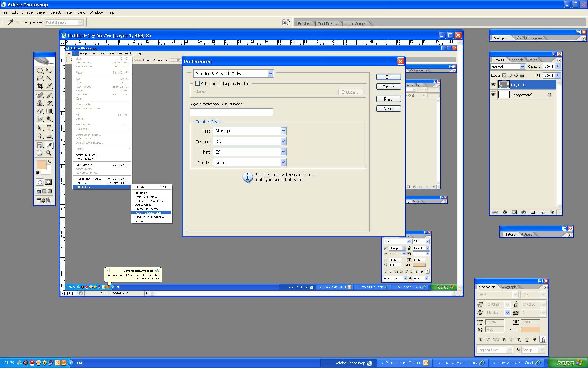Pick the Dodge tool
The height and width of the screenshot is (368, 588).
49,119
